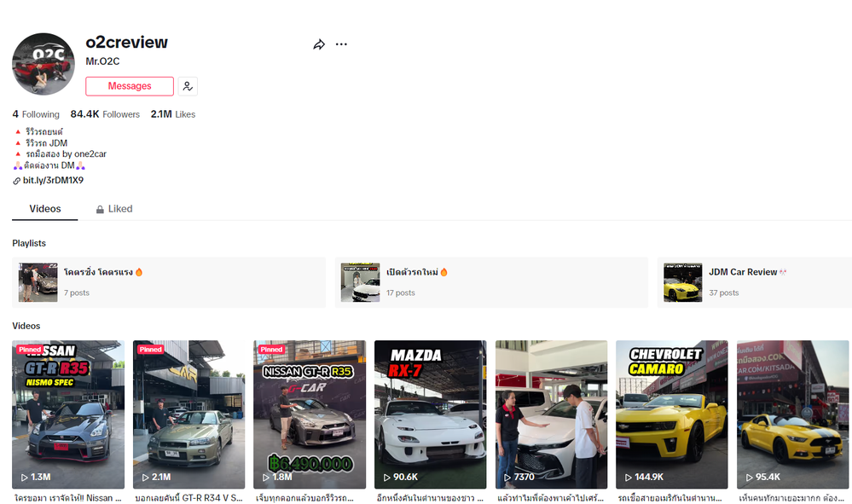Switch to the Videos tab

tap(44, 208)
